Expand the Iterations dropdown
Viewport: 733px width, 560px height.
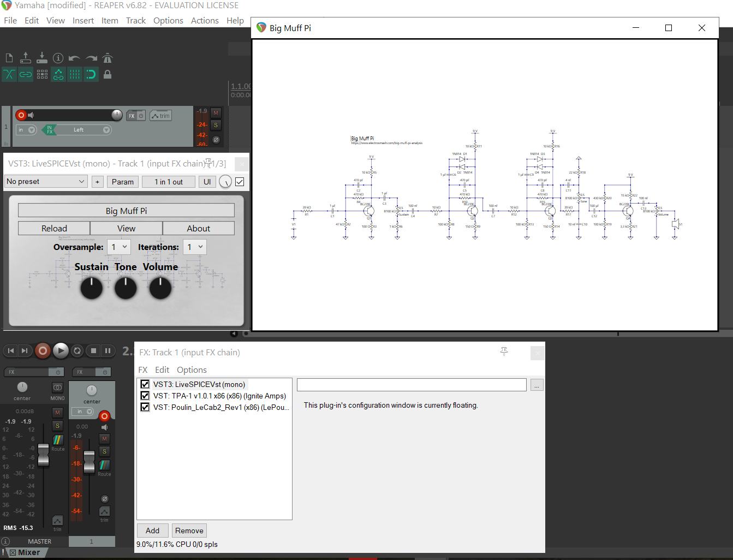pos(194,247)
